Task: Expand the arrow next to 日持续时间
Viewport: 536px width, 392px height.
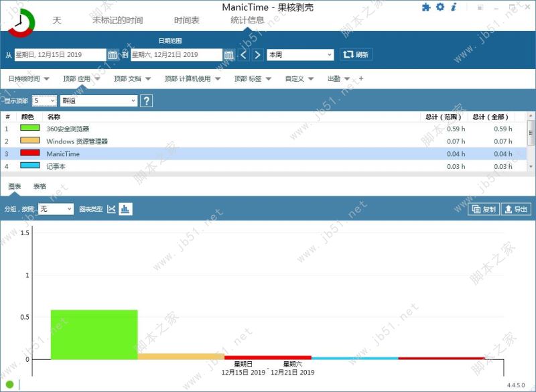Action: [x=46, y=79]
